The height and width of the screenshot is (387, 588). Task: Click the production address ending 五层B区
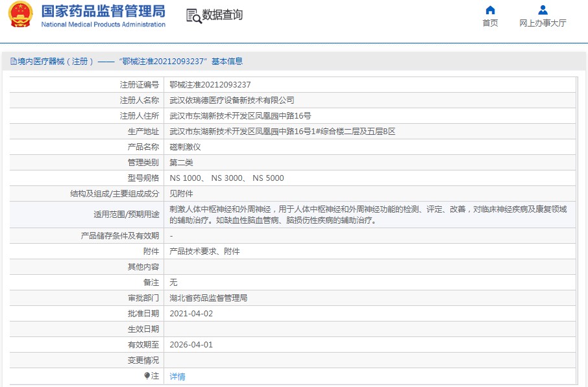pos(282,132)
